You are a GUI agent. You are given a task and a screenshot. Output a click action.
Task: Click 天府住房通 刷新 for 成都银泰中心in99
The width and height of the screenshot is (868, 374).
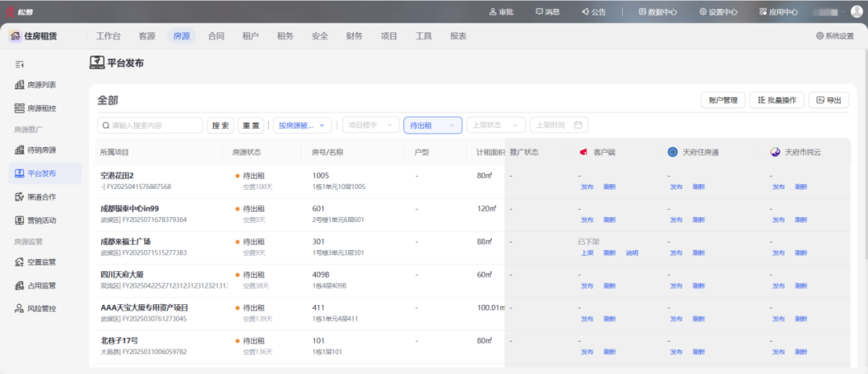[698, 220]
